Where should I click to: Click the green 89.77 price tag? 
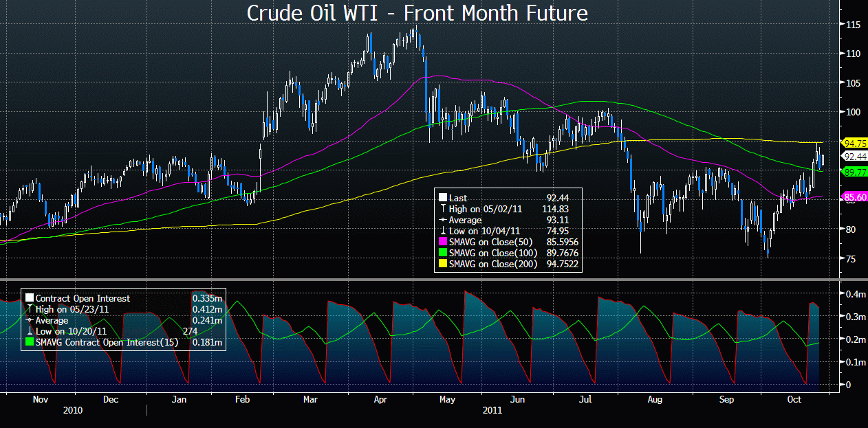(853, 172)
